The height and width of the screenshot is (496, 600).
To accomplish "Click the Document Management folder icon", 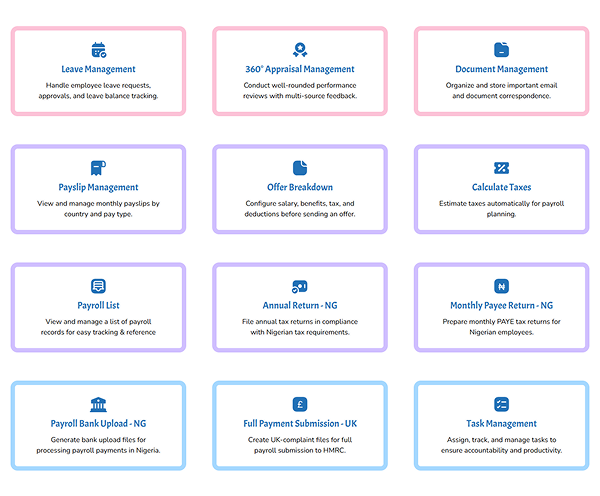I will click(501, 50).
